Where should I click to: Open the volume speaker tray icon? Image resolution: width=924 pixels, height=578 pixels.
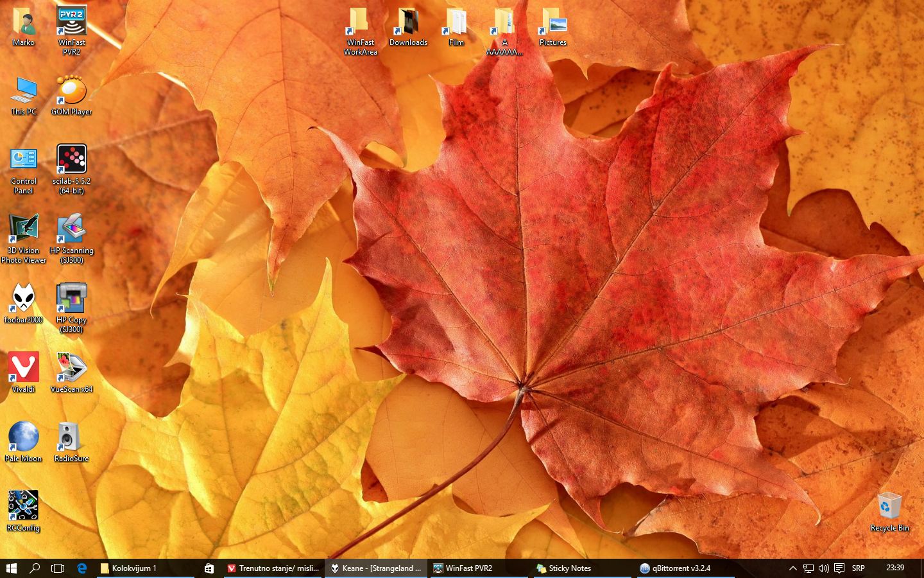pos(824,568)
